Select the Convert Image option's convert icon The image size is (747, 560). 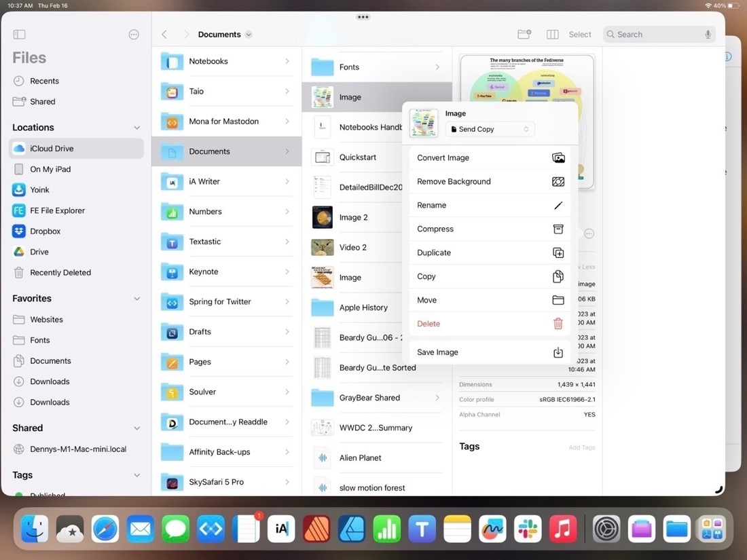pos(558,157)
